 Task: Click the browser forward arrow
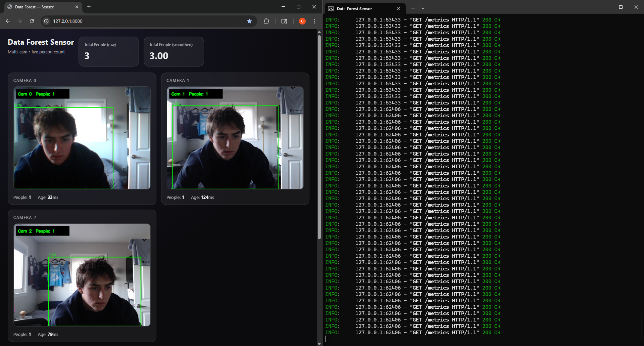coord(20,21)
